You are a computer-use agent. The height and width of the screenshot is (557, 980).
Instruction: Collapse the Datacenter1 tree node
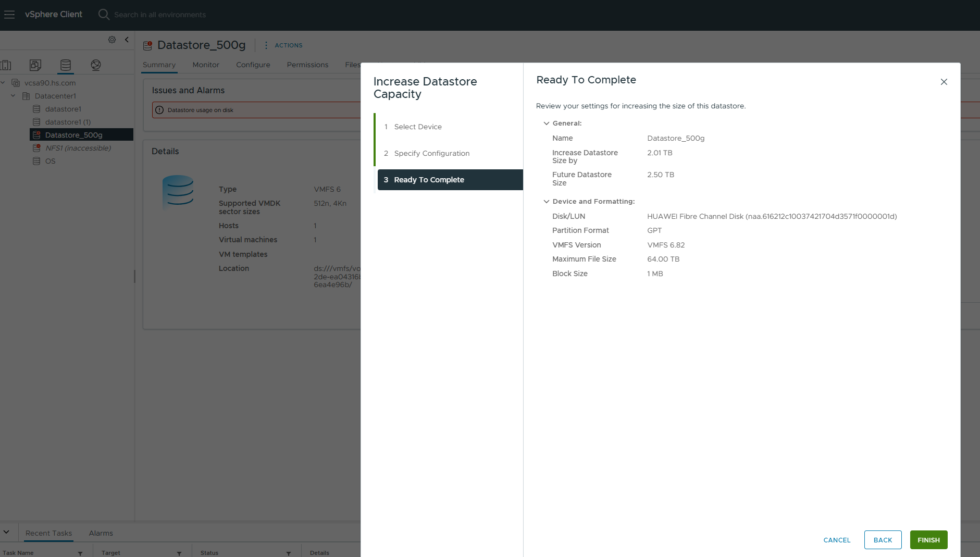pyautogui.click(x=13, y=96)
